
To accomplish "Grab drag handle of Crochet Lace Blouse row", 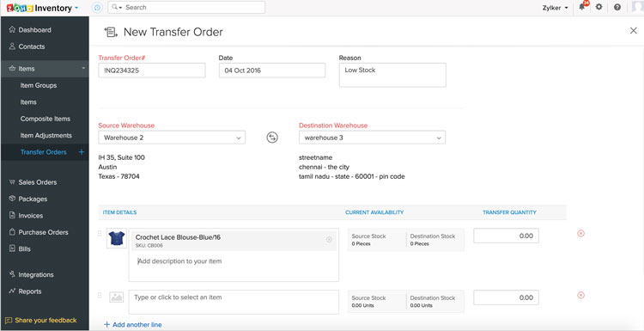I will [100, 234].
